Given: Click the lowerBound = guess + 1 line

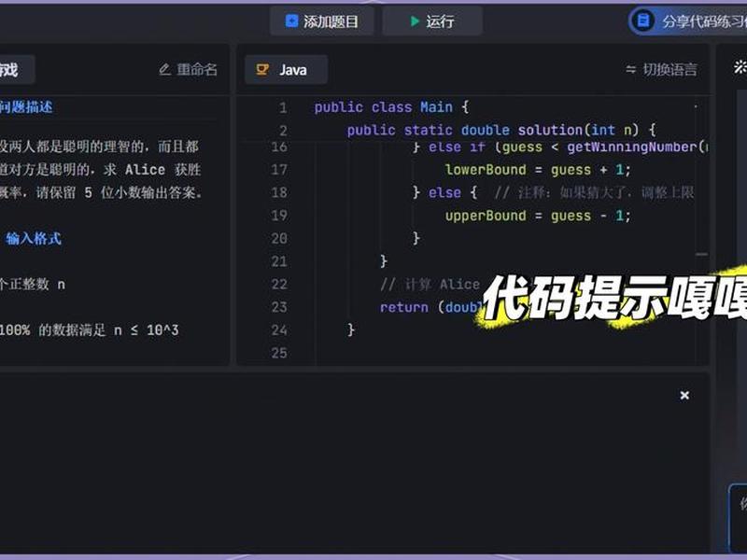Looking at the screenshot, I should coord(538,170).
